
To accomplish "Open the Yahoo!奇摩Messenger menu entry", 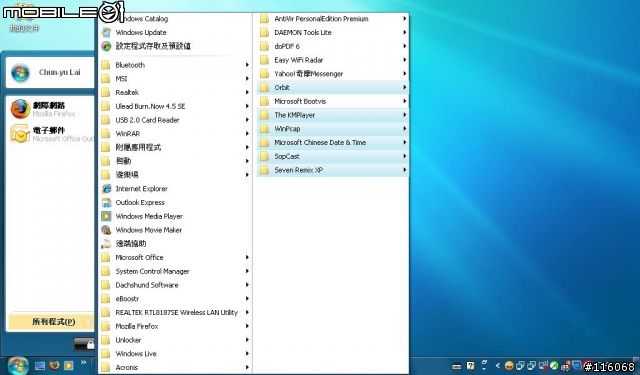I will click(333, 74).
